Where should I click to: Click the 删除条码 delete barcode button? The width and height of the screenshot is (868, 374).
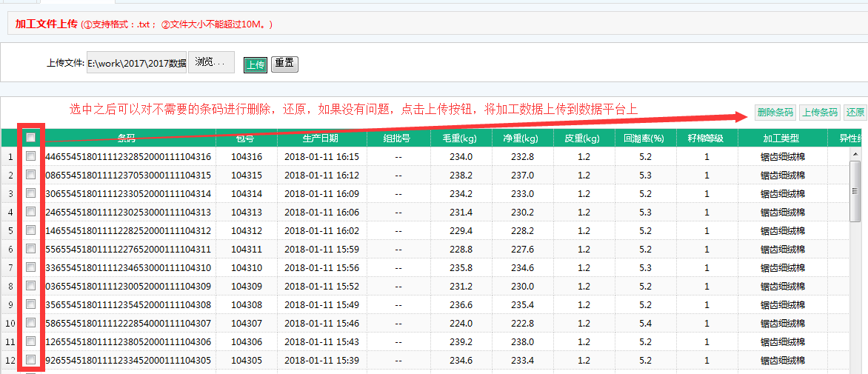click(x=775, y=113)
